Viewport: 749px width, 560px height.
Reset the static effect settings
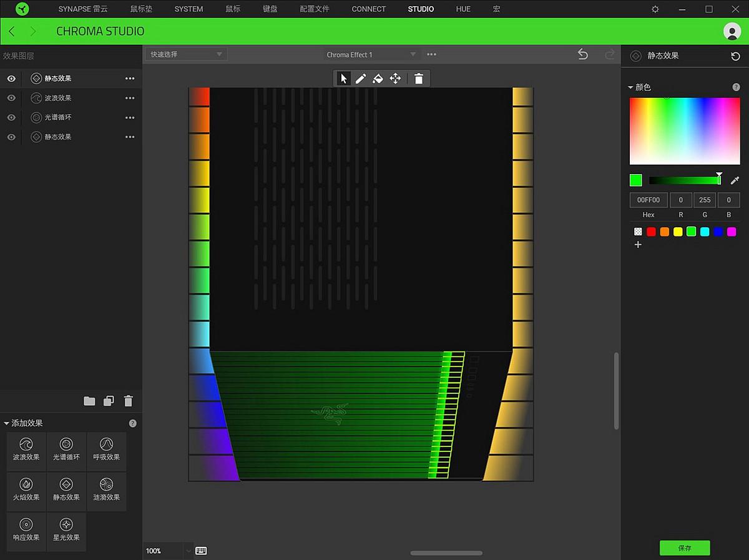735,56
